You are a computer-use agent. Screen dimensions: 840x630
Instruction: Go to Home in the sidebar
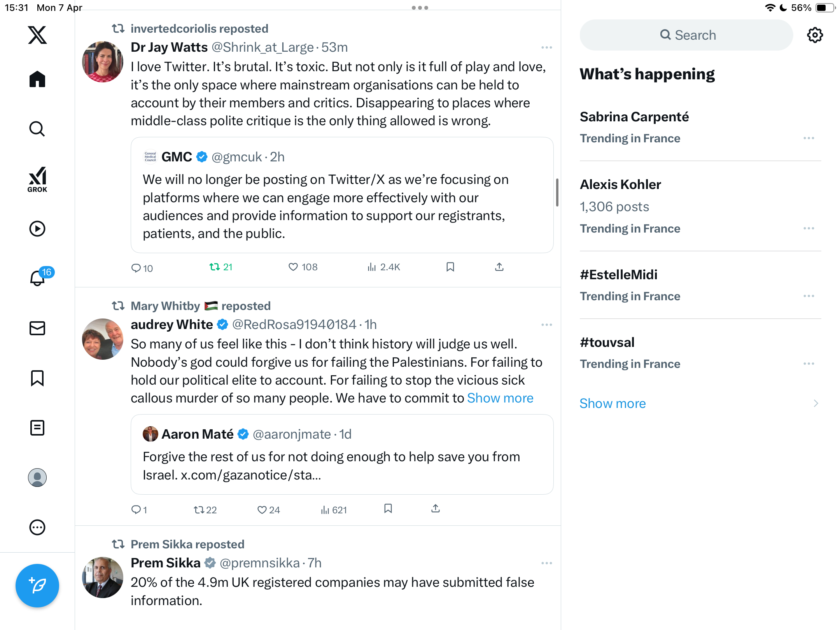coord(37,79)
